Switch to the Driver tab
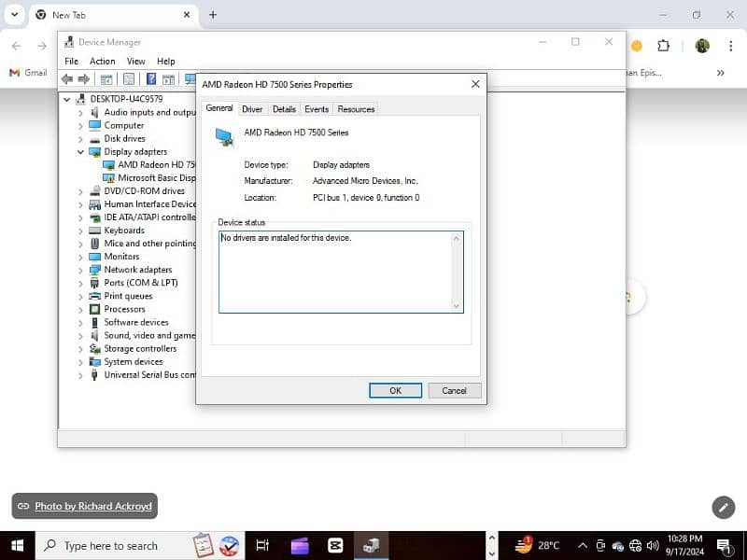 tap(252, 109)
